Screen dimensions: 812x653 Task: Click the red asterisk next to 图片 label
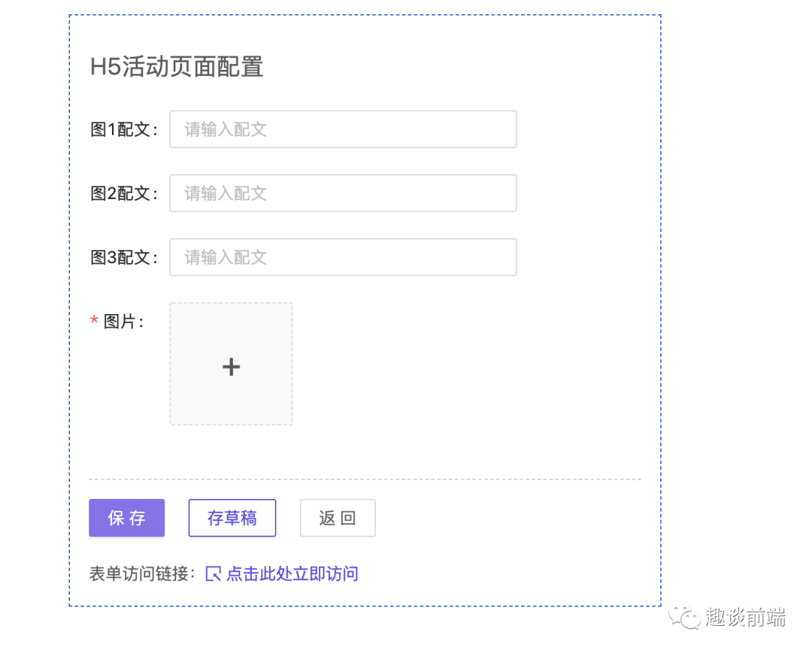tap(93, 322)
